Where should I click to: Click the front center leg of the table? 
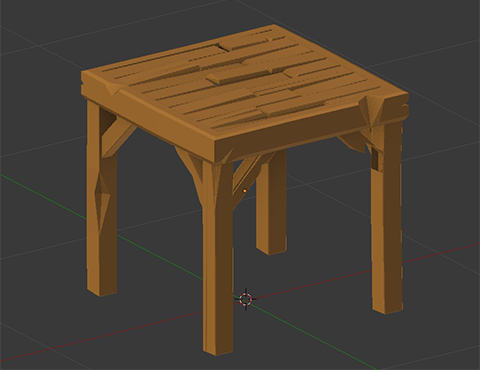click(x=218, y=260)
